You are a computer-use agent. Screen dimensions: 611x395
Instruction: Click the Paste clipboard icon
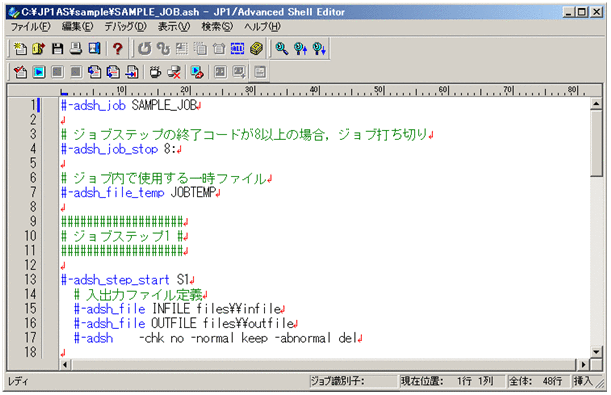[x=219, y=49]
